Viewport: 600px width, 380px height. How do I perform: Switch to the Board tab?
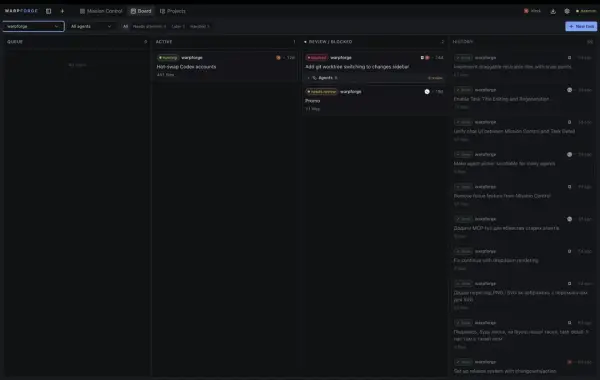coord(141,11)
